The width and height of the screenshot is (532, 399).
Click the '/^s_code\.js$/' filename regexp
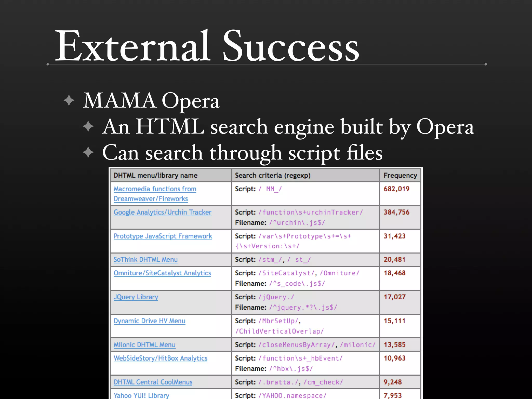pos(297,283)
